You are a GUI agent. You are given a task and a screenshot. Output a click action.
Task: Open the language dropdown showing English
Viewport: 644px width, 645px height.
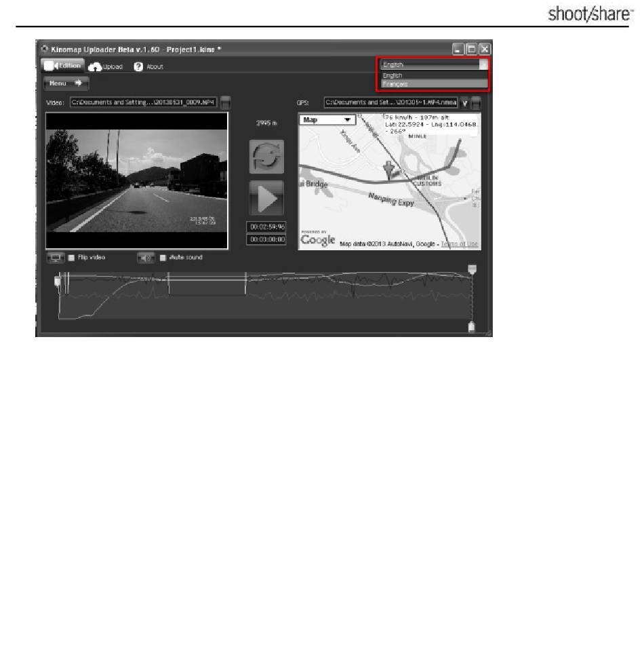point(435,64)
